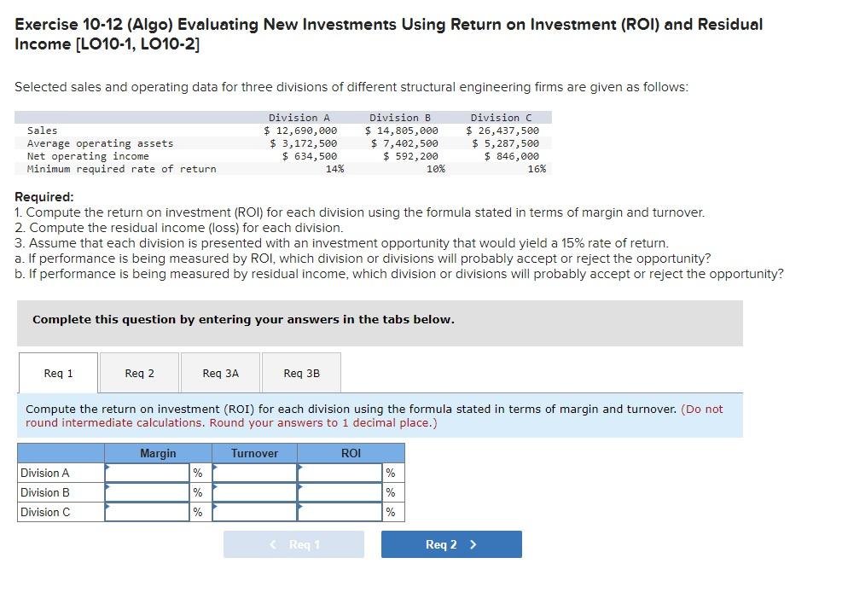The width and height of the screenshot is (848, 616).
Task: Click the disabled Req 1 back button
Action: [x=293, y=543]
